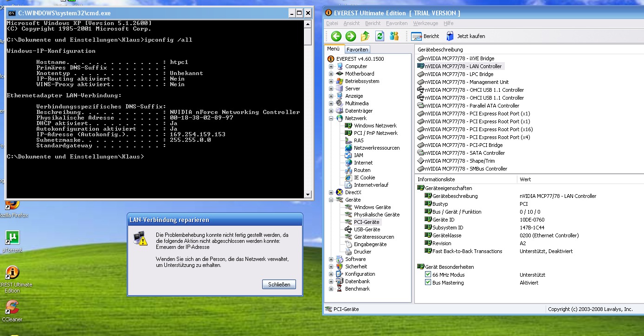Switch to the Favoriten tab
This screenshot has height=336, width=644.
(x=357, y=50)
